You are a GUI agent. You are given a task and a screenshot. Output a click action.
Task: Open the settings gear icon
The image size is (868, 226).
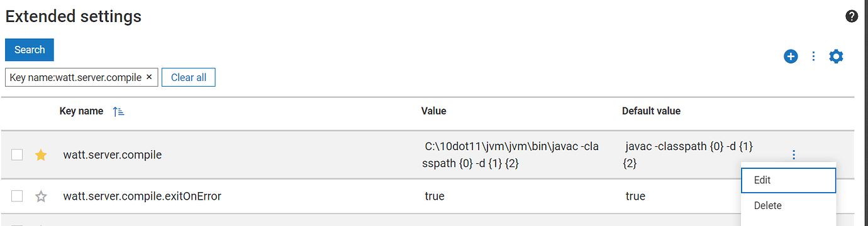[x=836, y=56]
